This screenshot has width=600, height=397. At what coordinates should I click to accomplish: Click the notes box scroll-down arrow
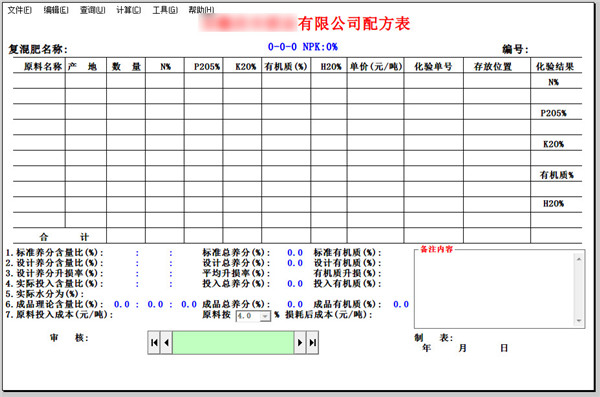(x=579, y=321)
